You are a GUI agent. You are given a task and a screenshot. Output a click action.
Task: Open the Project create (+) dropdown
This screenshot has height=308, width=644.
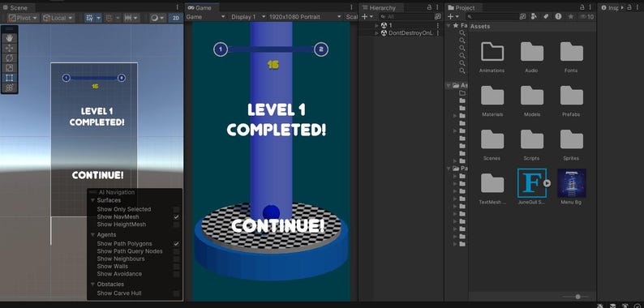click(453, 16)
